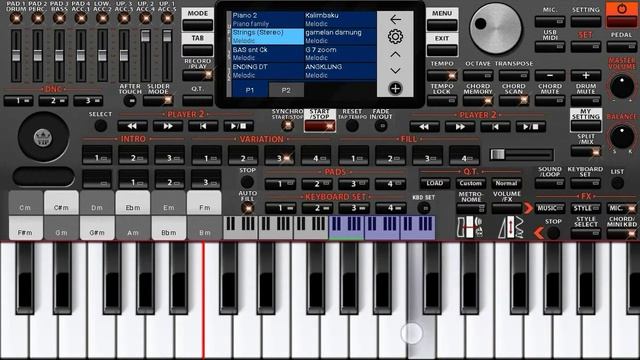The image size is (640, 360).
Task: Click the UP. 2 ACC. 4 volume fader
Action: pyautogui.click(x=145, y=36)
